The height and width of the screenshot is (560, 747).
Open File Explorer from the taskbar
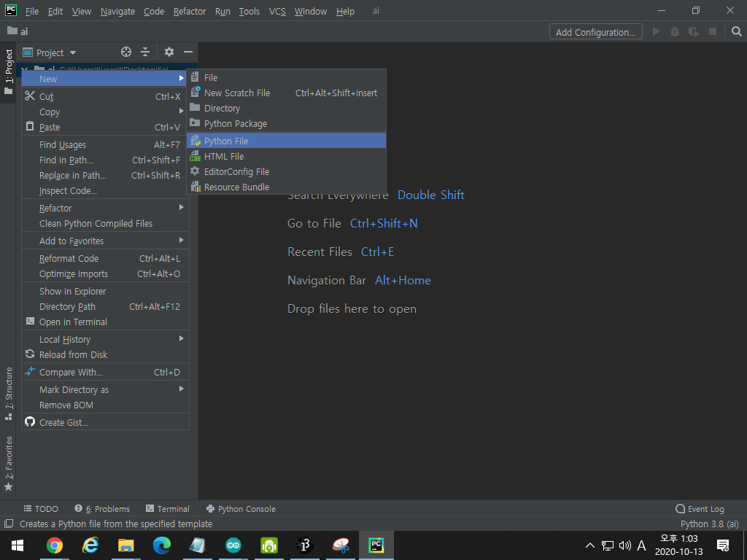pyautogui.click(x=125, y=545)
